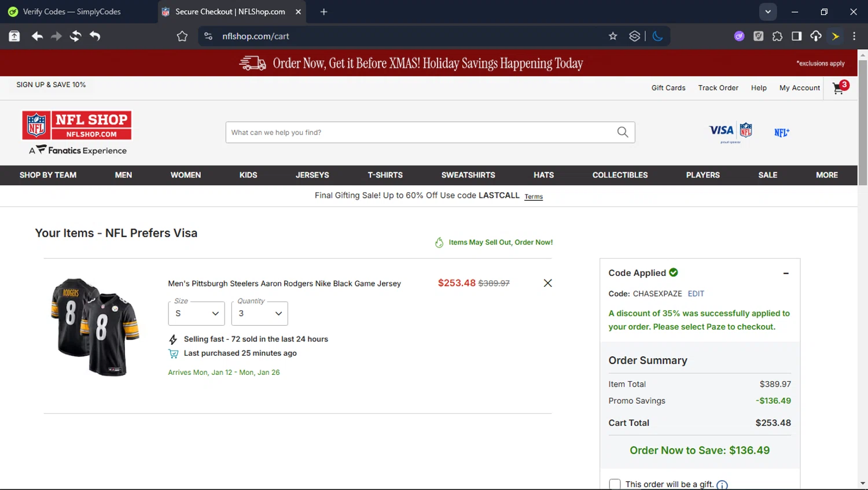
Task: Click the search magnifier icon
Action: 623,132
